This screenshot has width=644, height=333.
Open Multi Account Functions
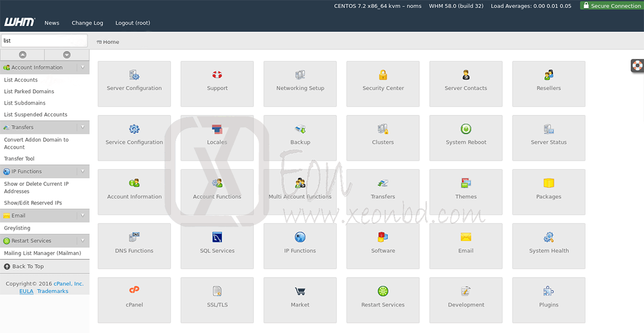(299, 192)
